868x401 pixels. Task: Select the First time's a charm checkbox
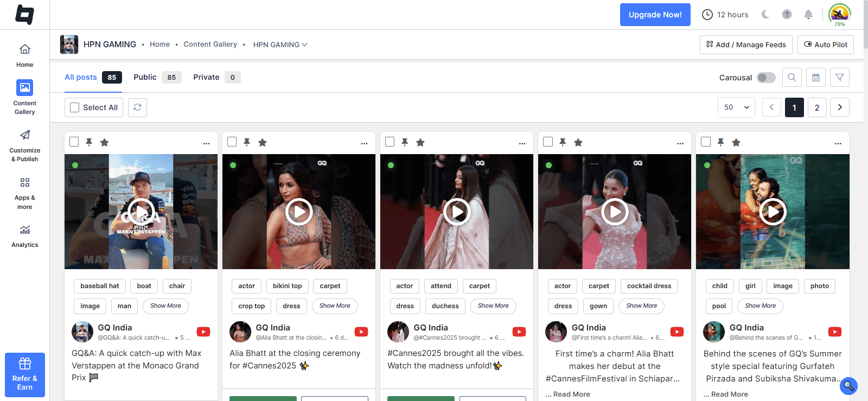[x=548, y=142]
